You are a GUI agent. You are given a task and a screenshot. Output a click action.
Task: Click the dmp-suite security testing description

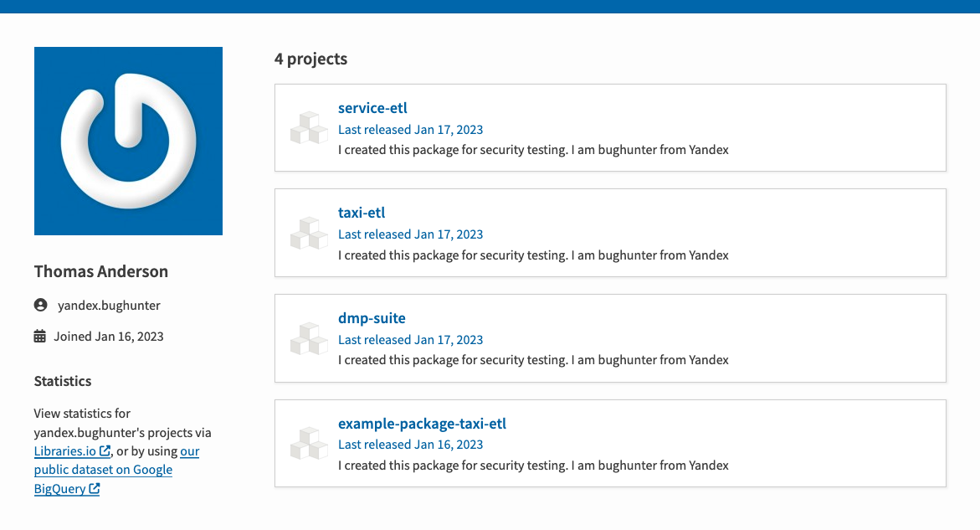click(x=533, y=360)
